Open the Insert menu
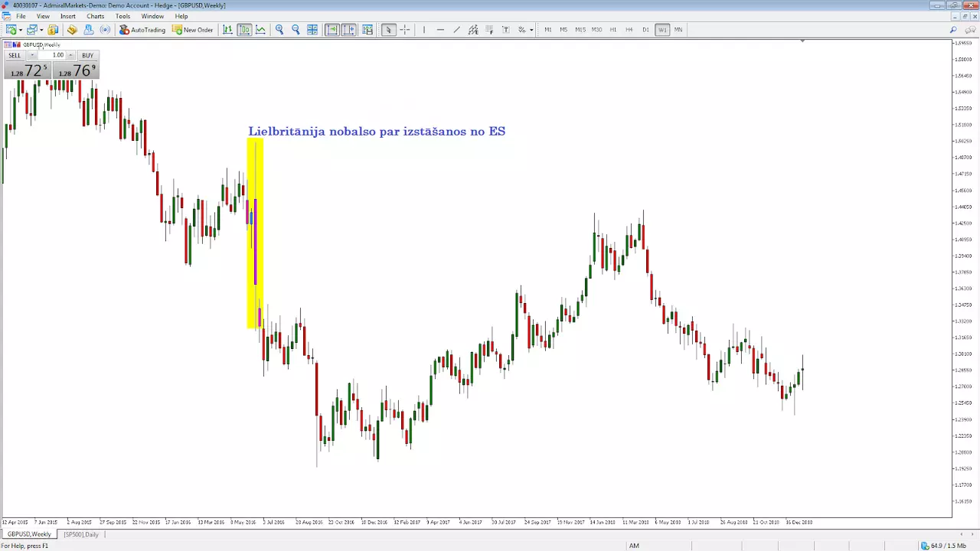 [68, 16]
